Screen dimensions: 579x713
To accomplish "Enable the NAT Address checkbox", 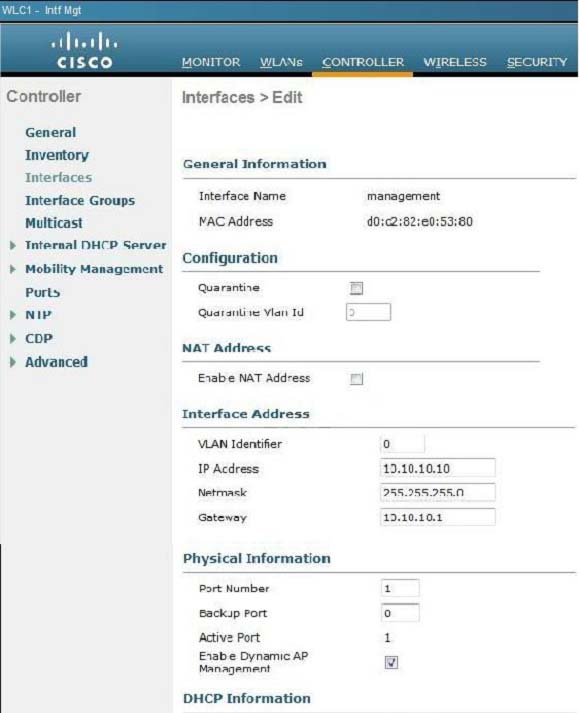I will [356, 379].
